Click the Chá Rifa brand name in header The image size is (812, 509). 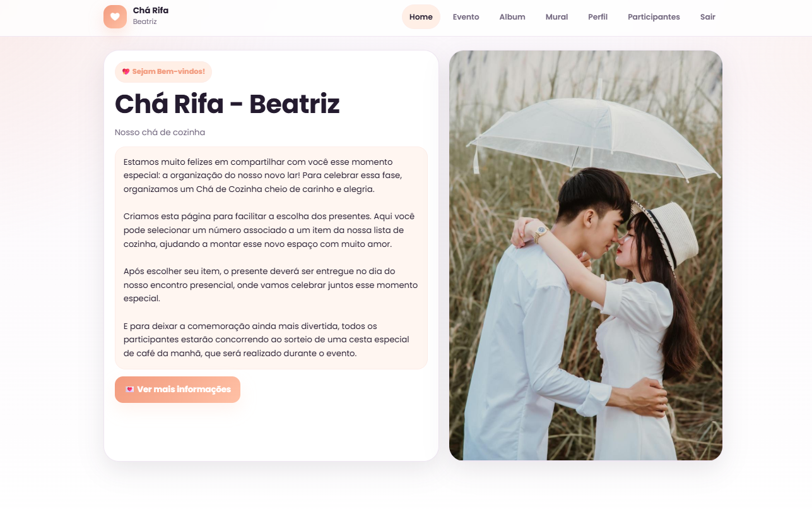(x=151, y=11)
